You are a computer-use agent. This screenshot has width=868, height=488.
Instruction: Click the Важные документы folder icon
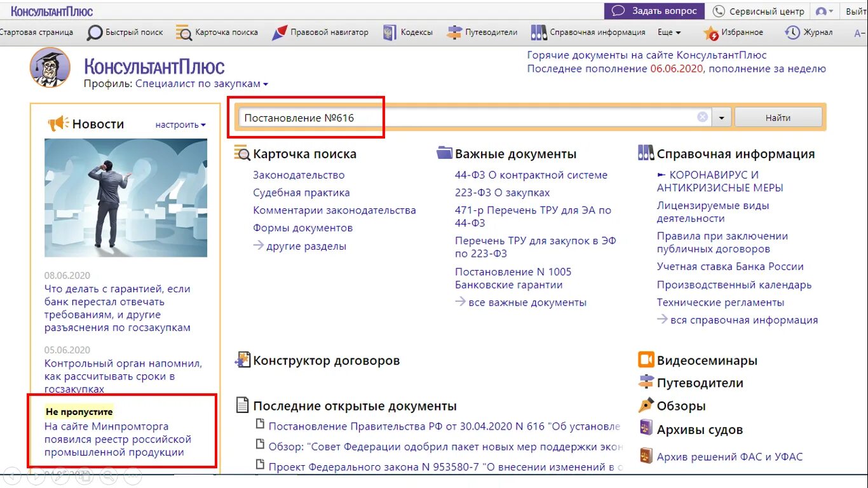[445, 153]
